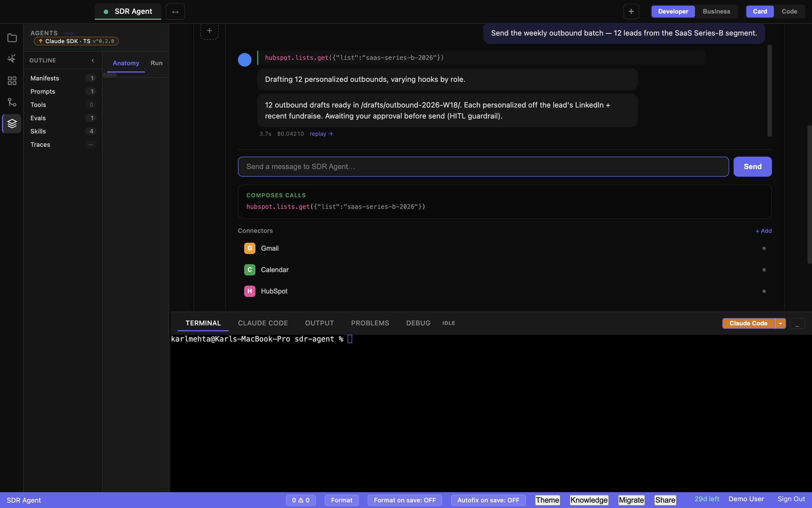Click the Share button
Image resolution: width=812 pixels, height=508 pixels.
665,500
